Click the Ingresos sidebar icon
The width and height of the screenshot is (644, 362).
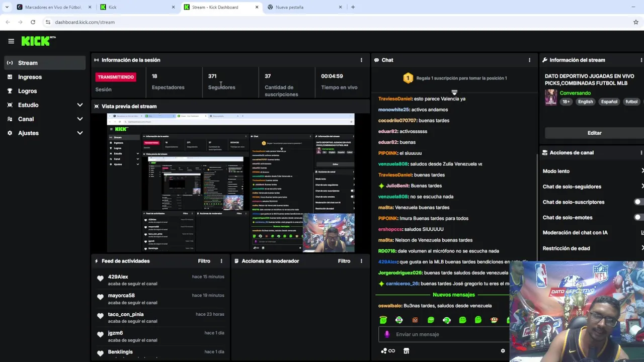[x=10, y=77]
